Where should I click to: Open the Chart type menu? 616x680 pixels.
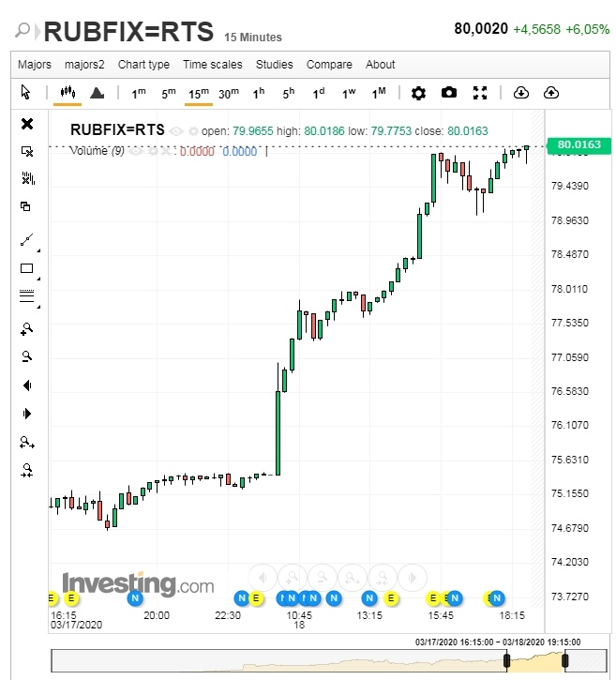point(143,65)
